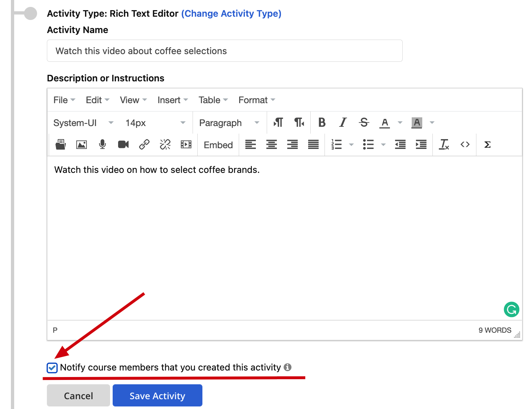Click the Change Activity Type link

click(231, 13)
